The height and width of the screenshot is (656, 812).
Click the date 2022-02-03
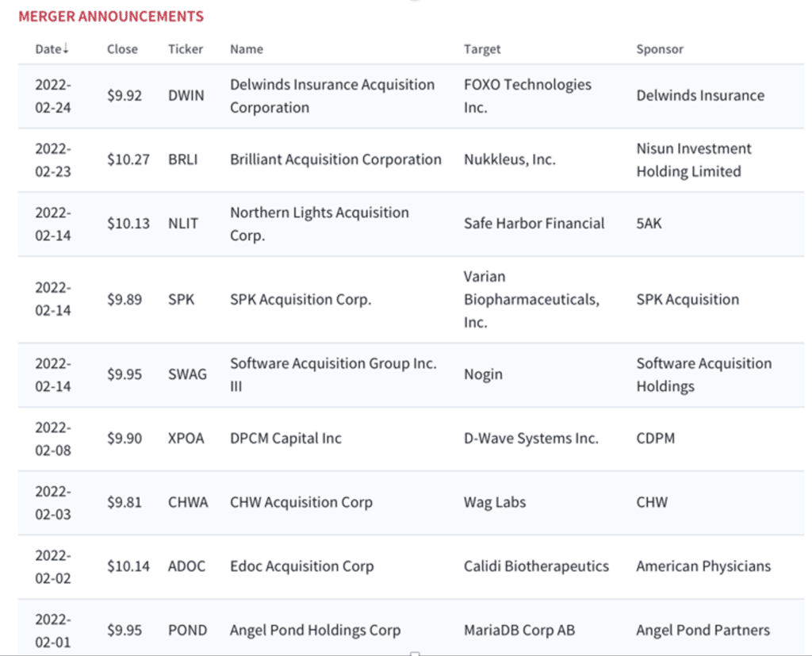53,503
